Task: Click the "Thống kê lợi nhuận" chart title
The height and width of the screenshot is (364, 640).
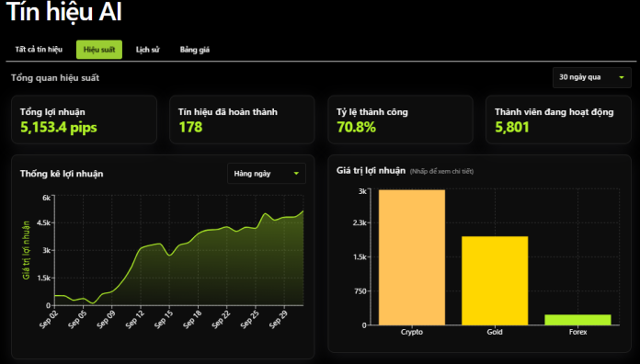Action: [62, 174]
